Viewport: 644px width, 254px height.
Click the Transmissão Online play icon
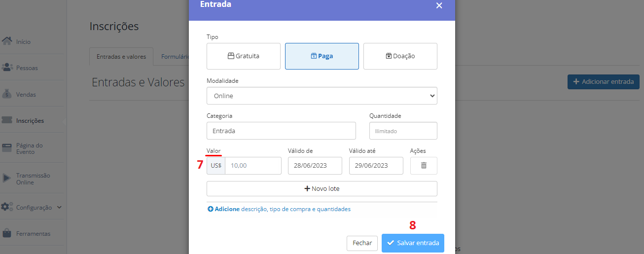click(7, 179)
